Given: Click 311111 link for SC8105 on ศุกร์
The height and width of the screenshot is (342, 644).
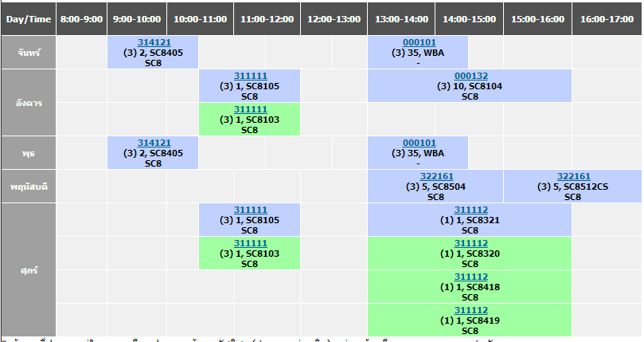Looking at the screenshot, I should click(250, 210).
